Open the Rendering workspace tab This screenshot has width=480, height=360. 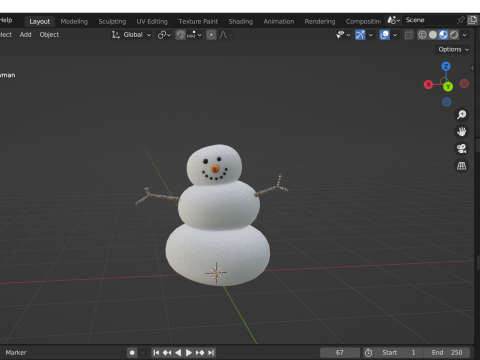(x=320, y=22)
